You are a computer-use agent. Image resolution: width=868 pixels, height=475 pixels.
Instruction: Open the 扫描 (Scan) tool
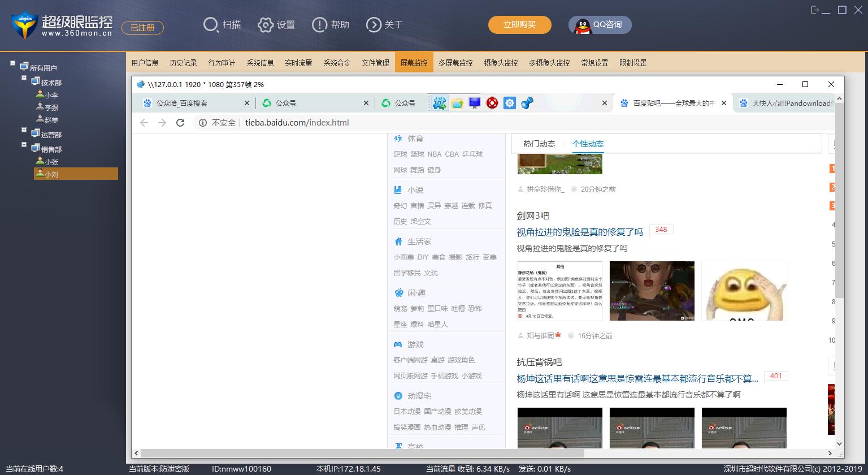(x=211, y=25)
